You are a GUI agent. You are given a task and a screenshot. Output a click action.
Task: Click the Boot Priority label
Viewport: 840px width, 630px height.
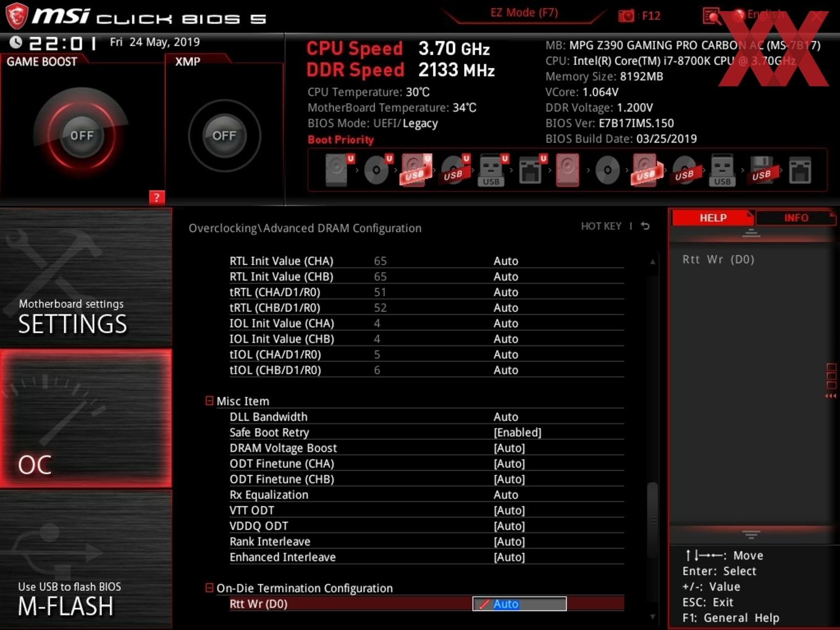click(x=341, y=140)
